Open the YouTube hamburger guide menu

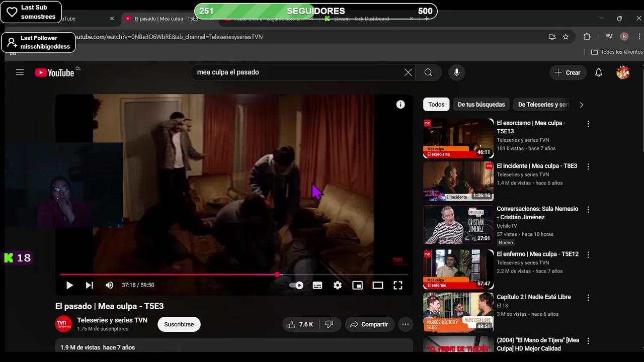[x=20, y=72]
